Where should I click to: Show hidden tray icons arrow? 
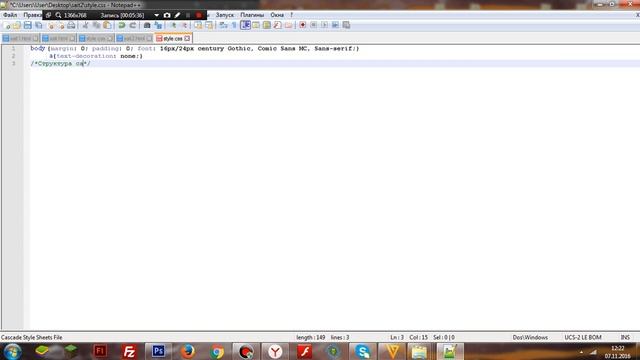(x=581, y=352)
